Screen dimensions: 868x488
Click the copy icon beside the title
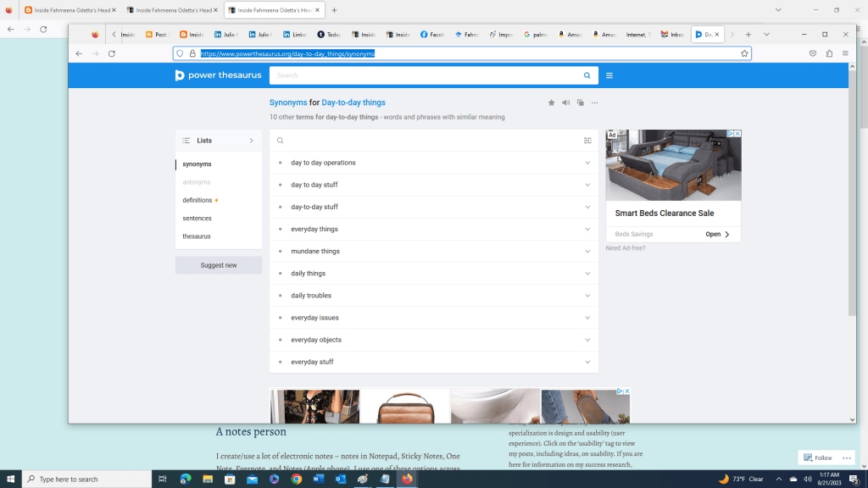(580, 103)
